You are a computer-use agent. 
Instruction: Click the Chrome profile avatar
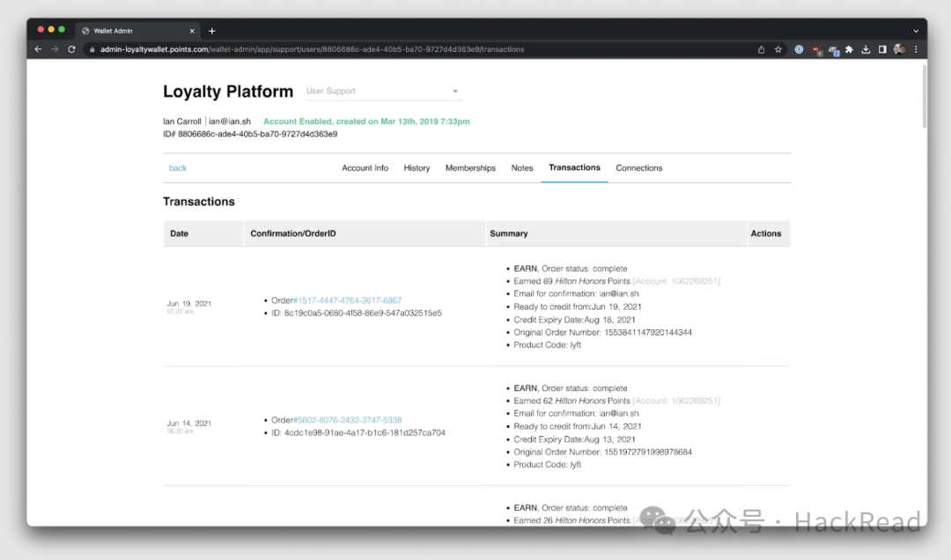tap(899, 49)
